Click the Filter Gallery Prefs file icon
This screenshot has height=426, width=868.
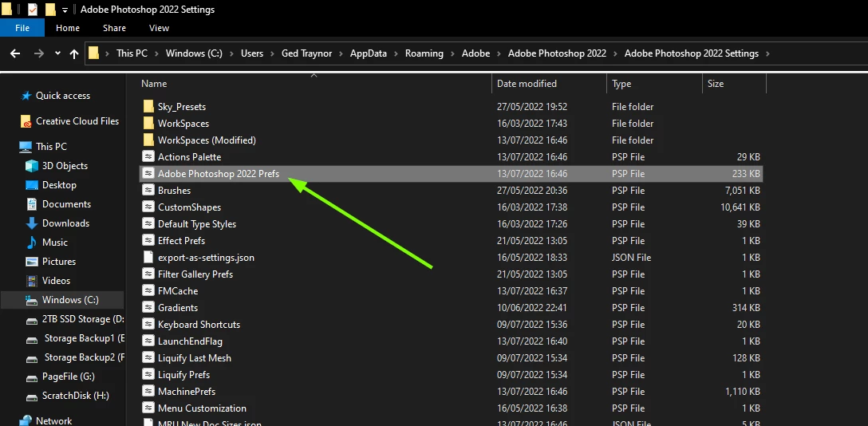(148, 274)
